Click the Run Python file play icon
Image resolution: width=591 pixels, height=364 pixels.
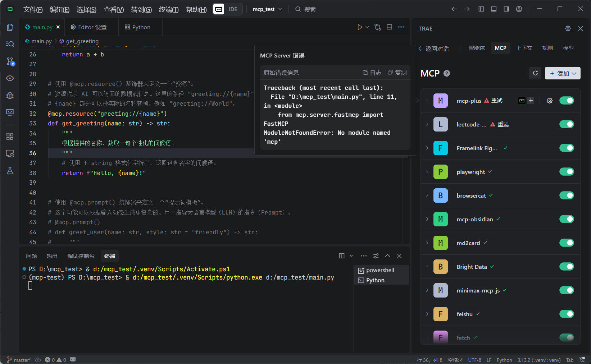tap(360, 27)
